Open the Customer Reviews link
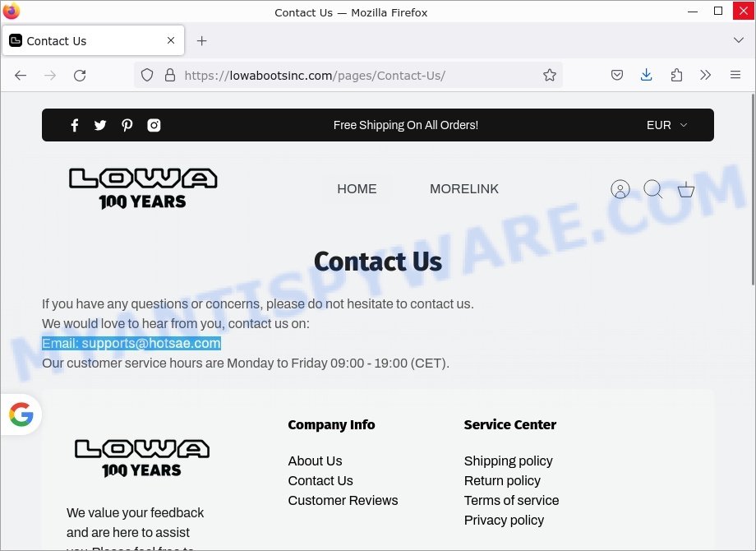 coord(343,501)
